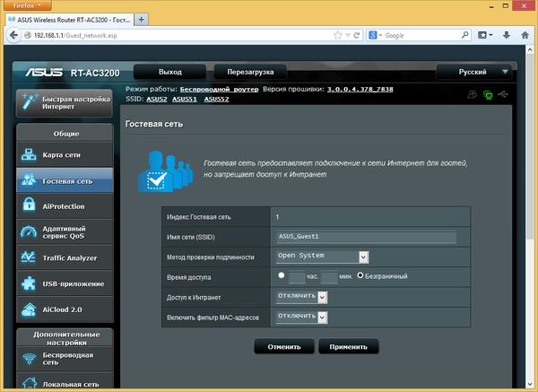Image resolution: width=538 pixels, height=392 pixels.
Task: Open Адаптивный сервис QoS menu item
Action: tap(65, 232)
